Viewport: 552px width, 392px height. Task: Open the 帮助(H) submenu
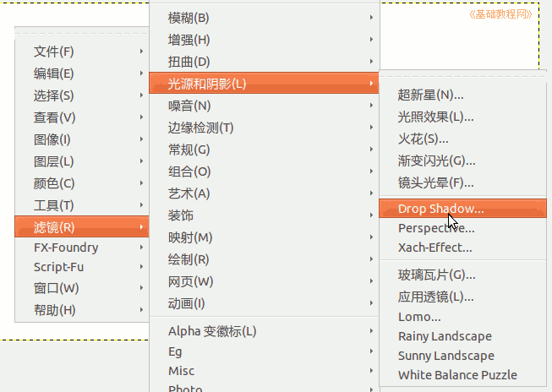[x=82, y=310]
